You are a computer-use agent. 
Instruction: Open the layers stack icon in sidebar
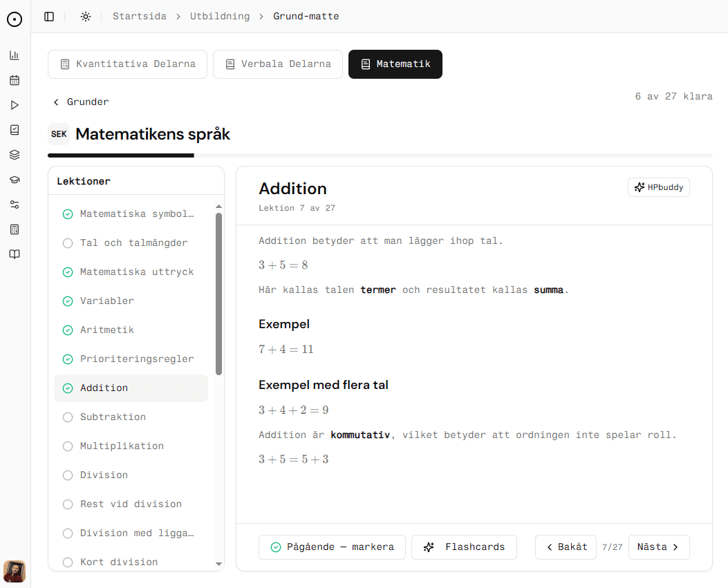(x=15, y=155)
